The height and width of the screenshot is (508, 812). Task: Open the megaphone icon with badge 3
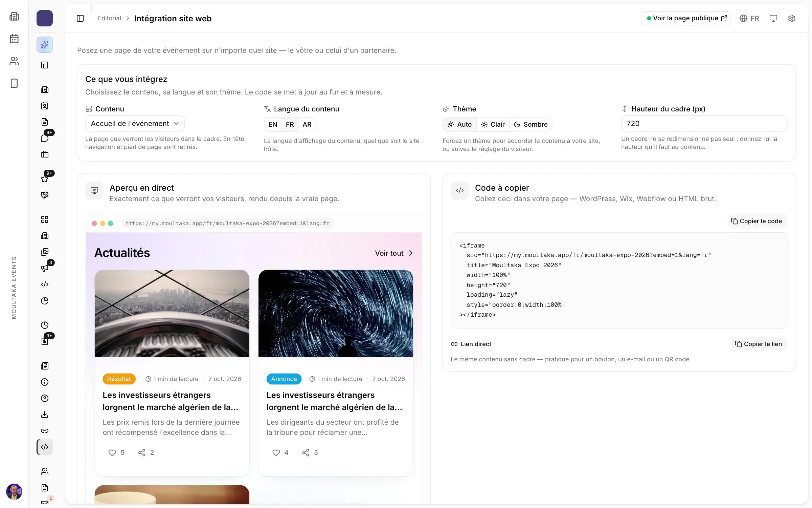tap(45, 268)
